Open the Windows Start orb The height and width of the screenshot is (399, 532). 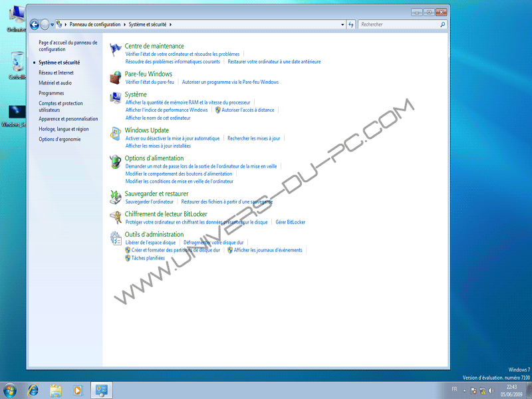[x=10, y=390]
